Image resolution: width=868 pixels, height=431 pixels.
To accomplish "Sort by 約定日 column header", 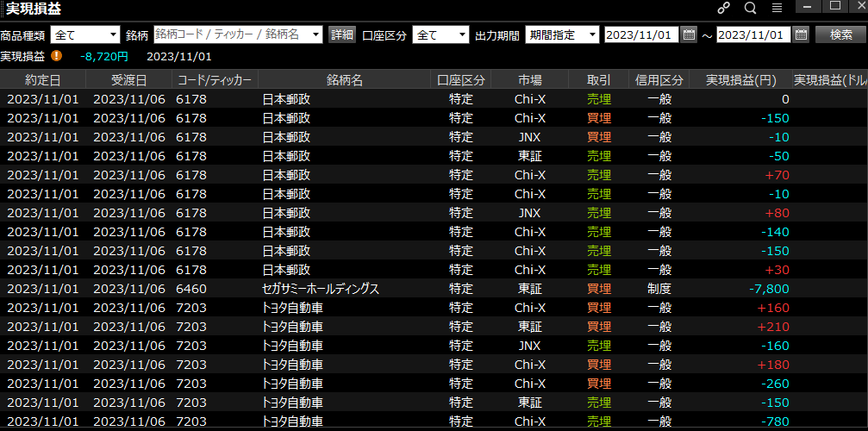I will tap(43, 80).
